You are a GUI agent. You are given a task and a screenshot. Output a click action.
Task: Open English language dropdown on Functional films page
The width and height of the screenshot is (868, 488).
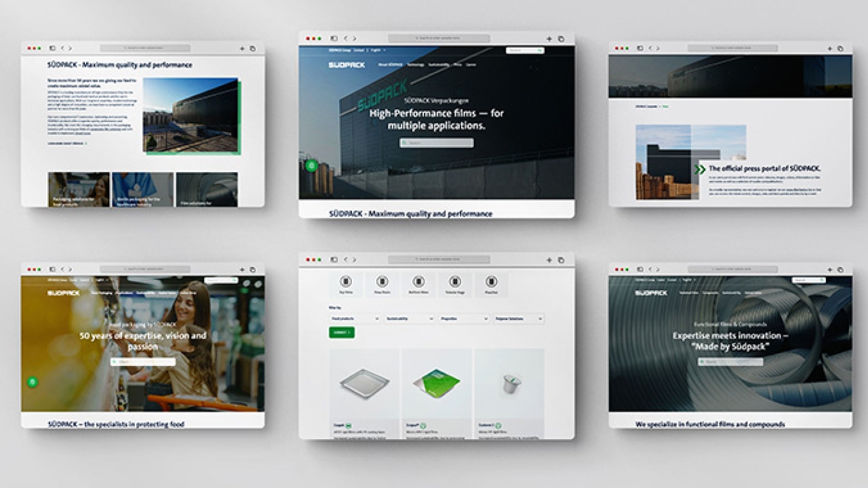click(x=688, y=279)
